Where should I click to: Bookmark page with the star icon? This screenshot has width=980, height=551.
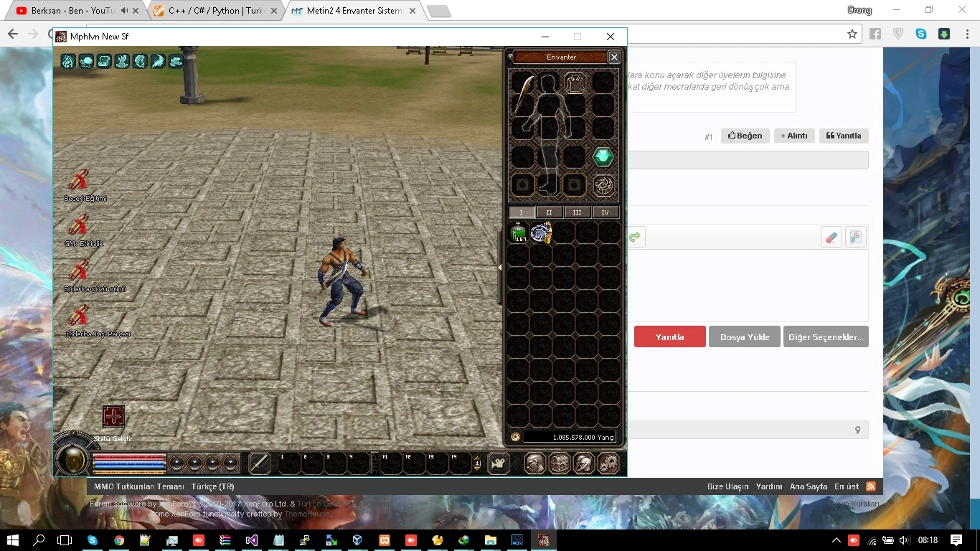click(852, 34)
